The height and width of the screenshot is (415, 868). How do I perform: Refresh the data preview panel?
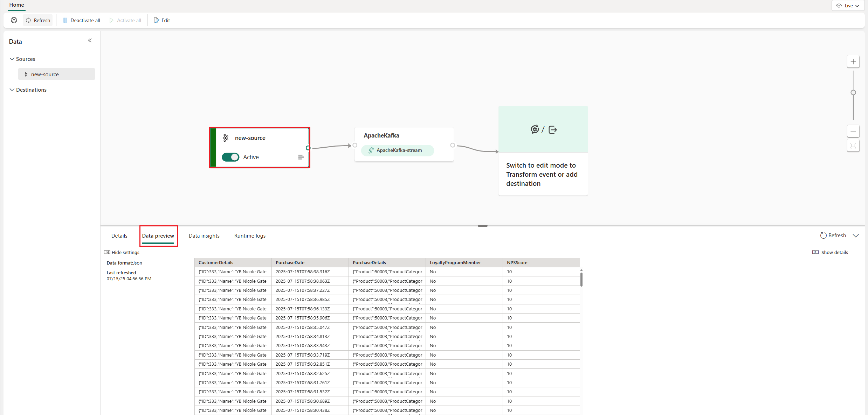click(833, 235)
